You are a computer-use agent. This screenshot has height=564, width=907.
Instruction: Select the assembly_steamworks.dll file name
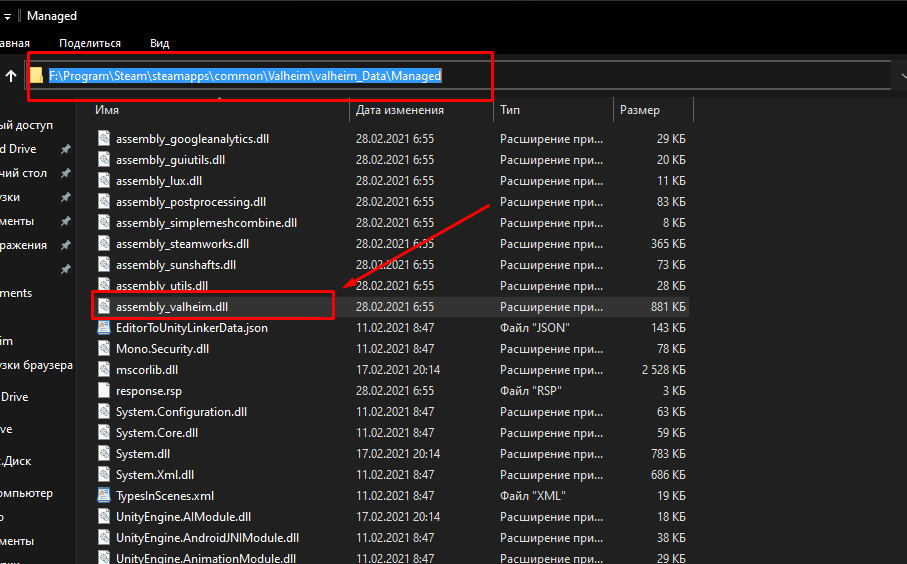coord(182,243)
